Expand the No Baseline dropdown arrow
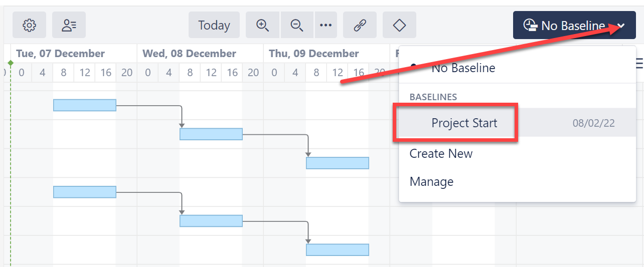Image resolution: width=644 pixels, height=267 pixels. (621, 26)
